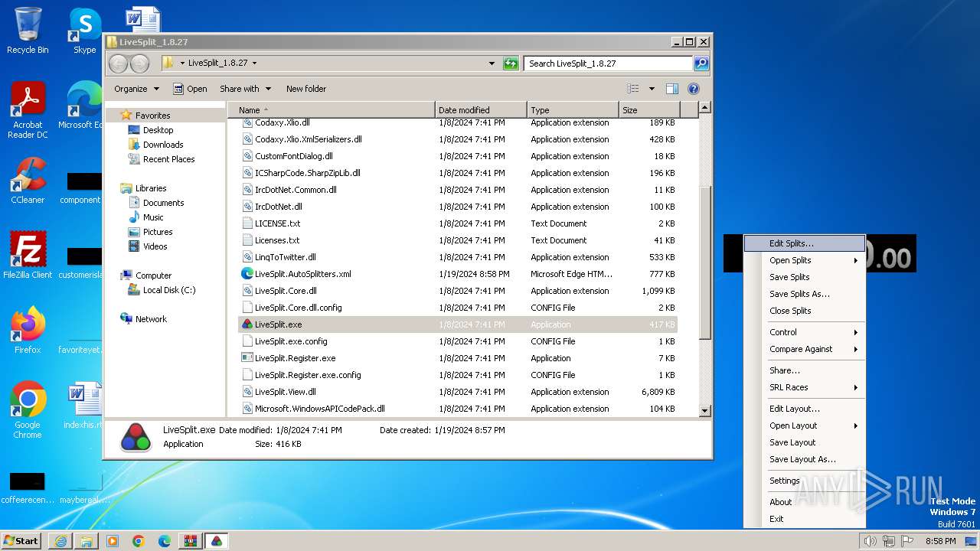This screenshot has height=551, width=980.
Task: Select Local Disk (C:) in tree
Action: [168, 290]
